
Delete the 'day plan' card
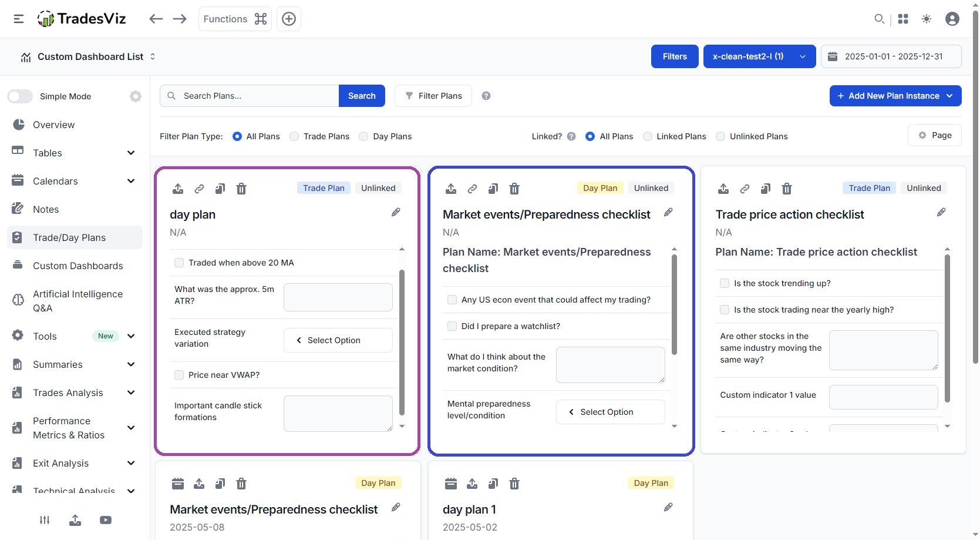(241, 189)
